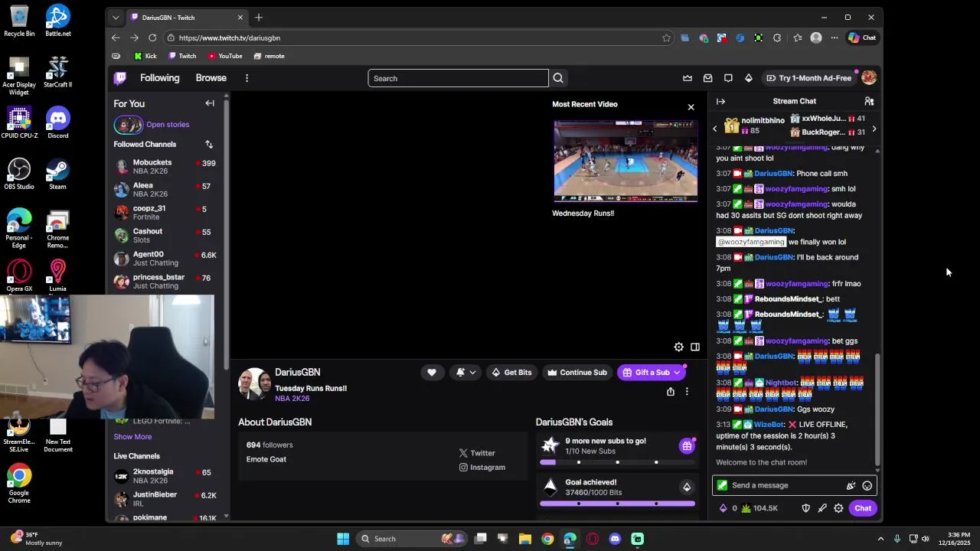Open the Twitch home logo

point(120,78)
